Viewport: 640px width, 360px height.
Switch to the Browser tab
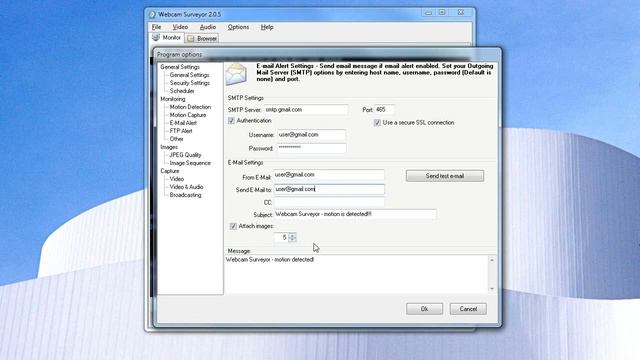pyautogui.click(x=202, y=38)
